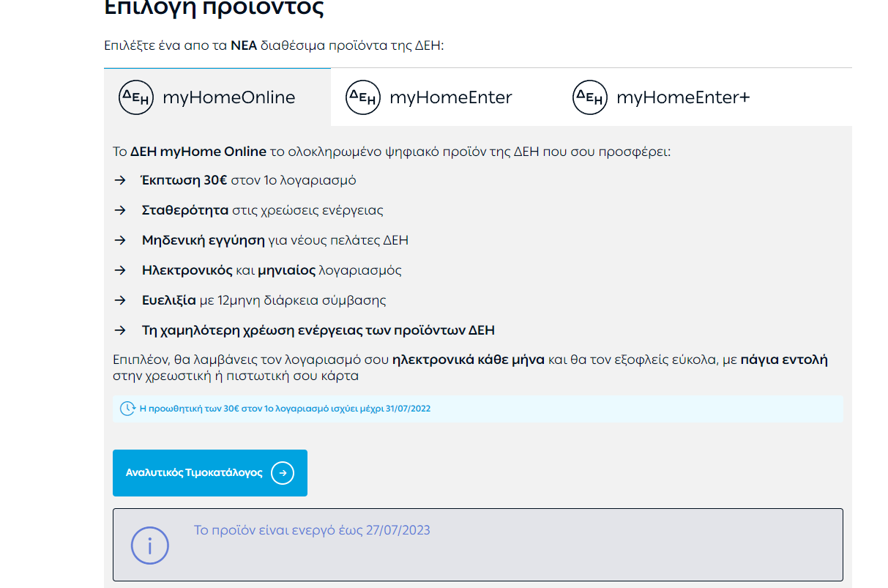Screen dimensions: 888x588
Task: Click the arrow bullet before Σταθερότητα
Action: tap(120, 210)
